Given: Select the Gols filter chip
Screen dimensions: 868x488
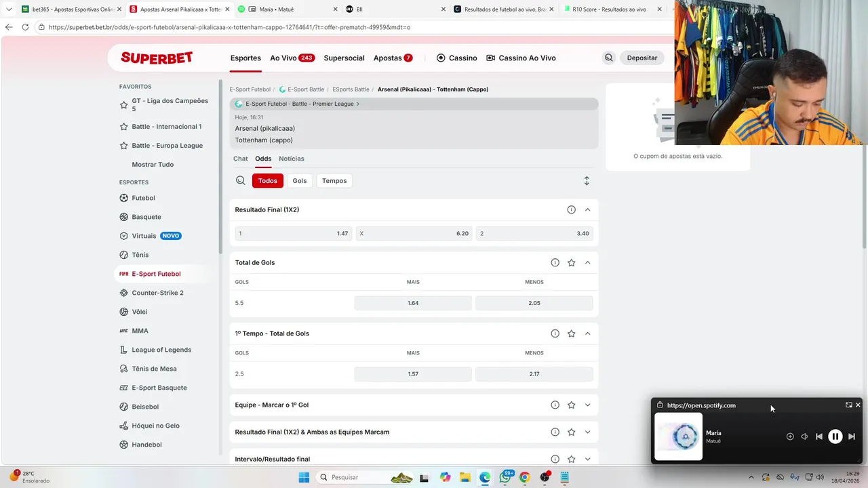Looking at the screenshot, I should point(300,181).
